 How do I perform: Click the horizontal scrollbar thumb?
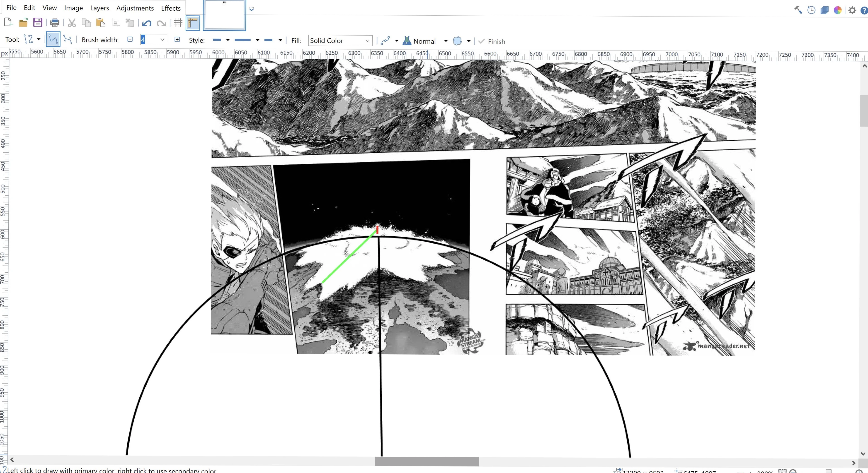click(x=427, y=461)
